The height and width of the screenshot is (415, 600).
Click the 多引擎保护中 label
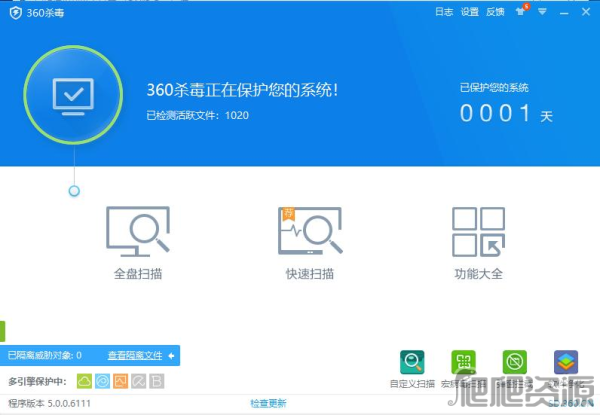coord(38,381)
